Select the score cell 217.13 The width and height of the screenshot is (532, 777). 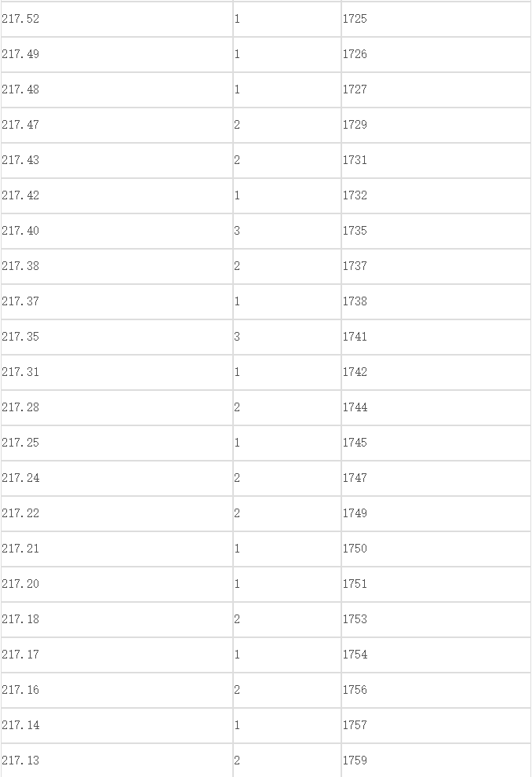click(x=117, y=761)
